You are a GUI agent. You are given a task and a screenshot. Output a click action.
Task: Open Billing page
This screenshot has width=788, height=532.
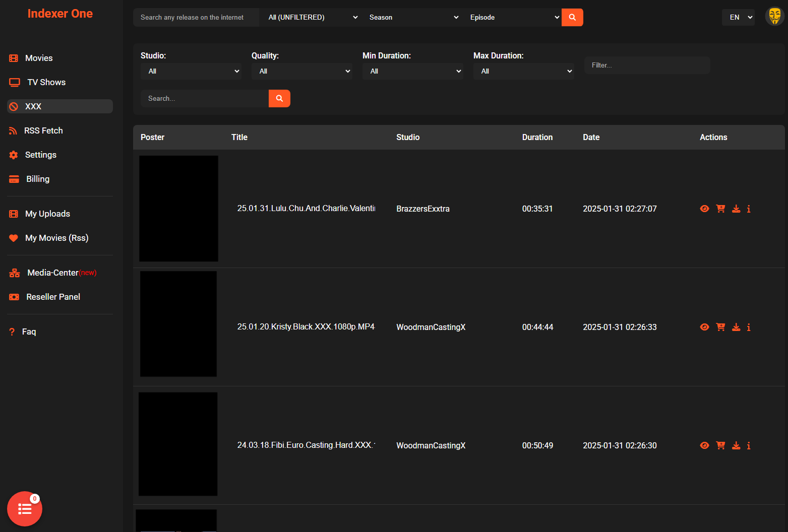37,179
